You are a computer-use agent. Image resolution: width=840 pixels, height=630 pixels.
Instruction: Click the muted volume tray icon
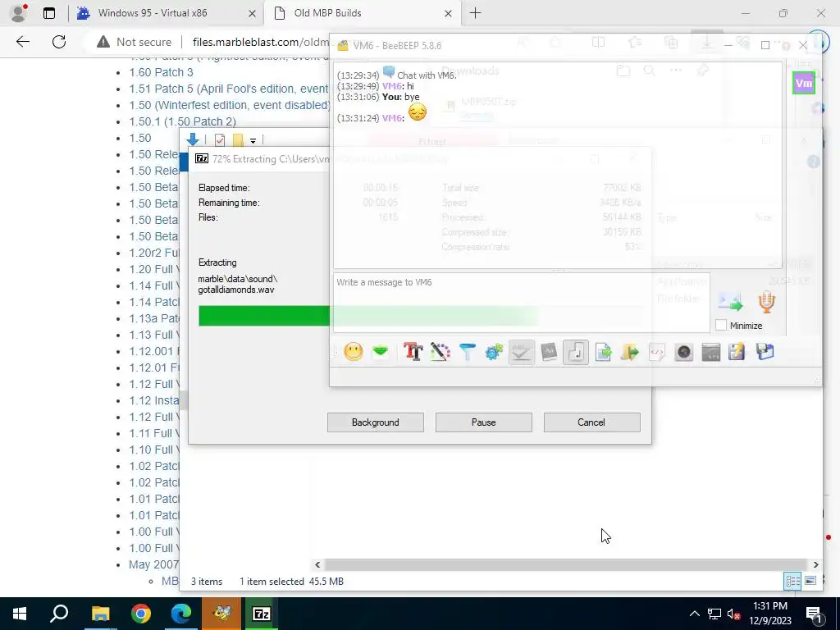733,614
